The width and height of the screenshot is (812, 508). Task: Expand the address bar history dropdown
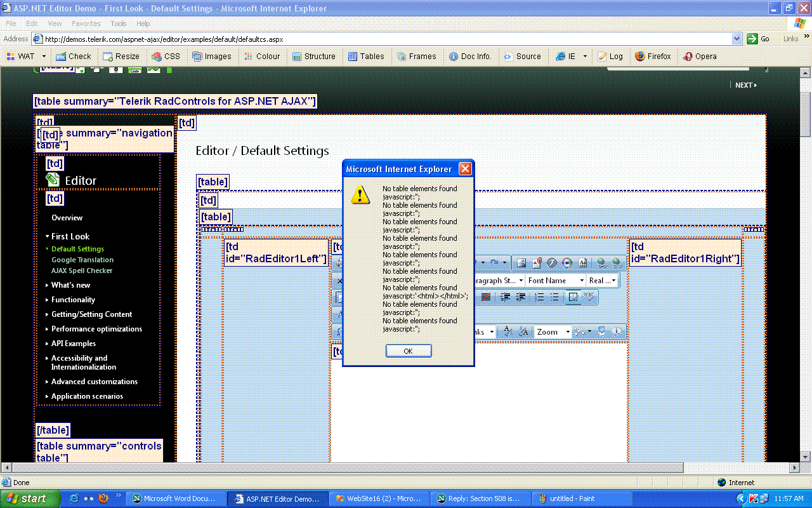737,39
